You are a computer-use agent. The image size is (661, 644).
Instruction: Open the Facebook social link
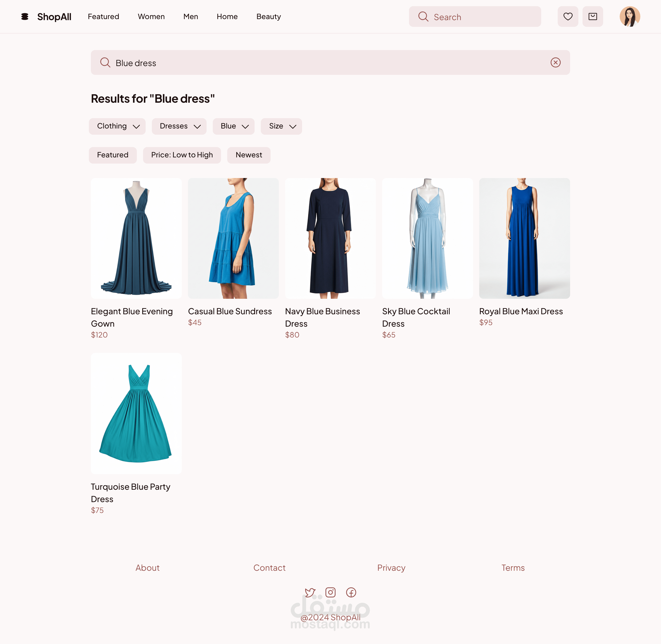tap(351, 592)
